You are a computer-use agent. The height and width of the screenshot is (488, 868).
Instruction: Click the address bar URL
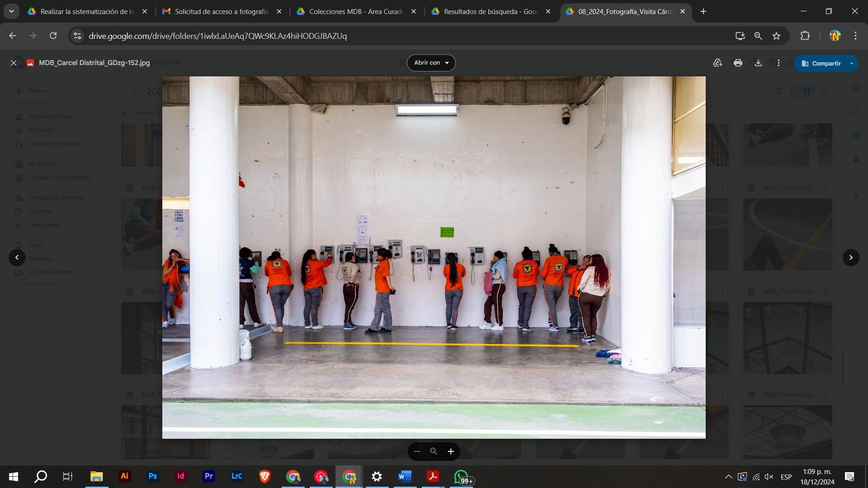[x=217, y=36]
